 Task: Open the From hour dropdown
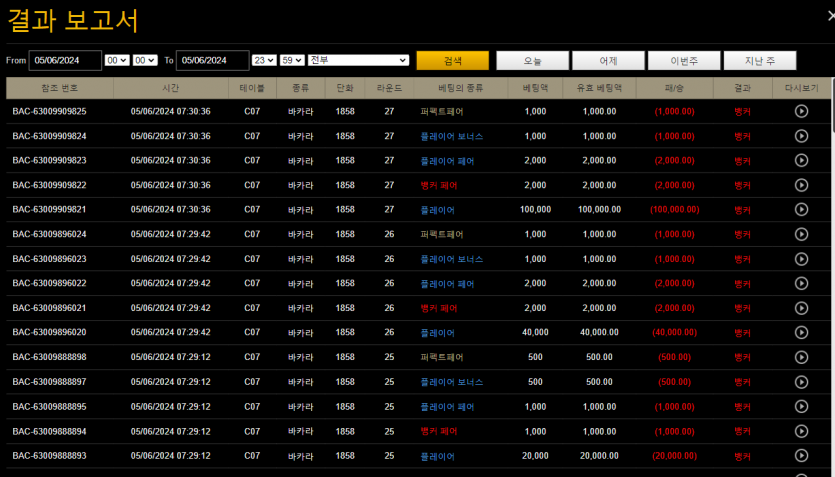[x=117, y=60]
